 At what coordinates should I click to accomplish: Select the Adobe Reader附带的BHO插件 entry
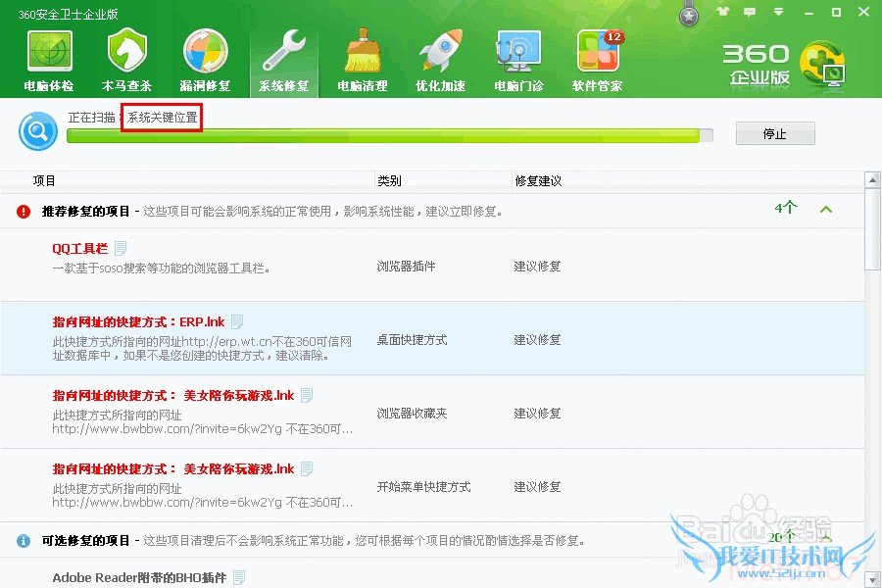pos(139,578)
